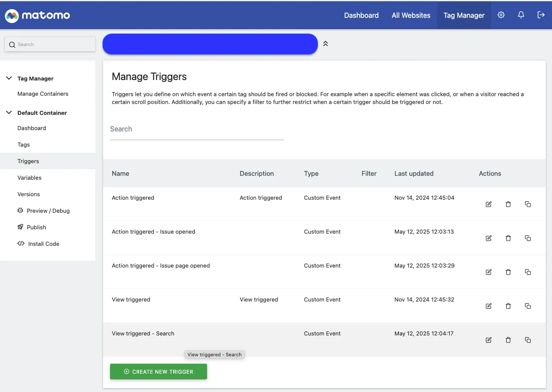Go to Dashboard in top navigation
This screenshot has height=392, width=552.
coord(361,15)
